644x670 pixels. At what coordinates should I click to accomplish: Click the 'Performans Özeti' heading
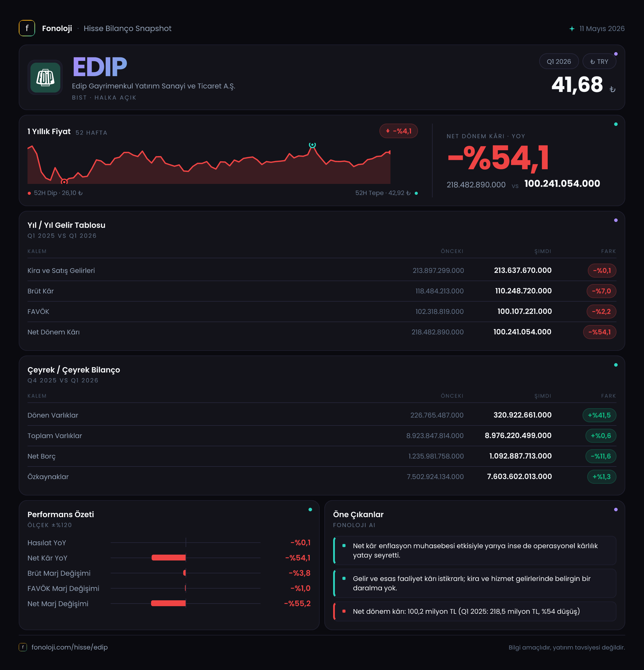(x=61, y=515)
